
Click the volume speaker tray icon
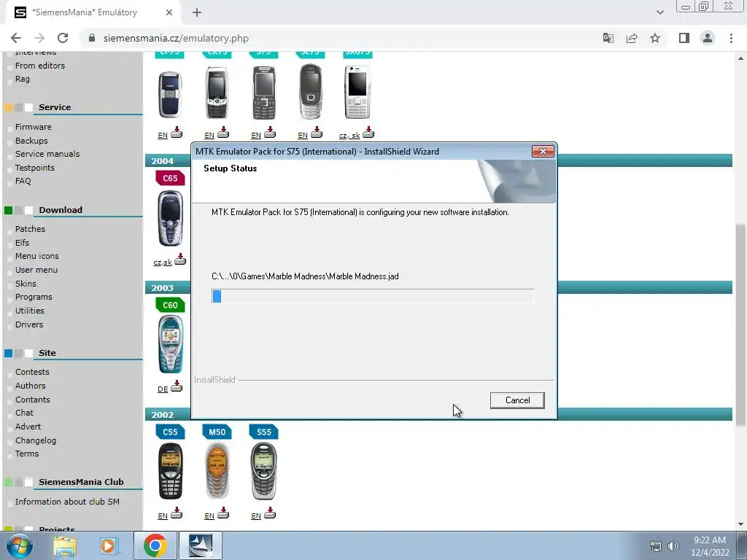(x=673, y=546)
